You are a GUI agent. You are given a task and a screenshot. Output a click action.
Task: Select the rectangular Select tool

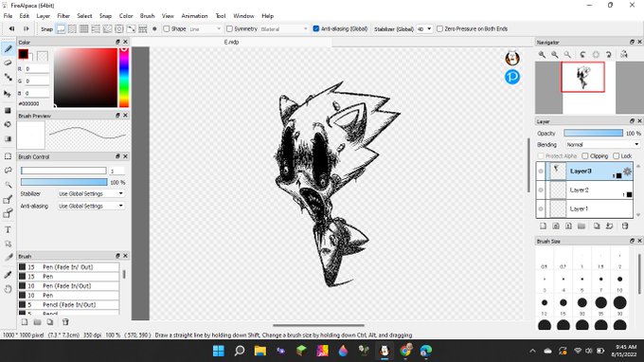point(8,156)
